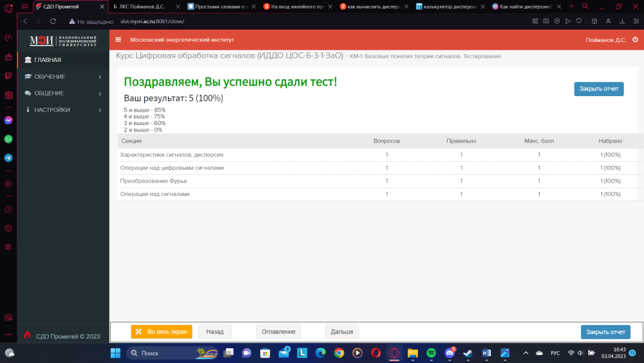Click the power logout icon
This screenshot has width=644, height=363.
click(x=635, y=39)
